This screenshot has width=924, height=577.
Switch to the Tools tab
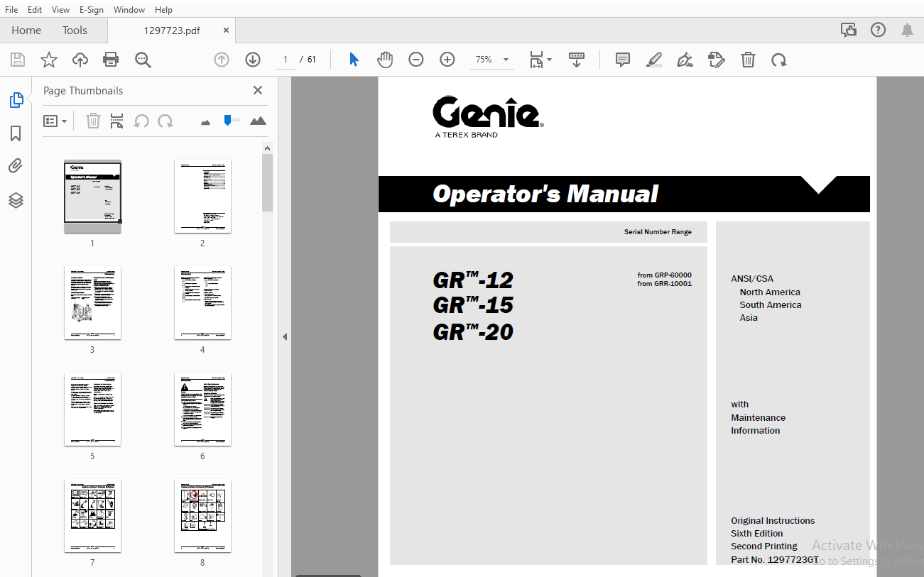pos(75,30)
